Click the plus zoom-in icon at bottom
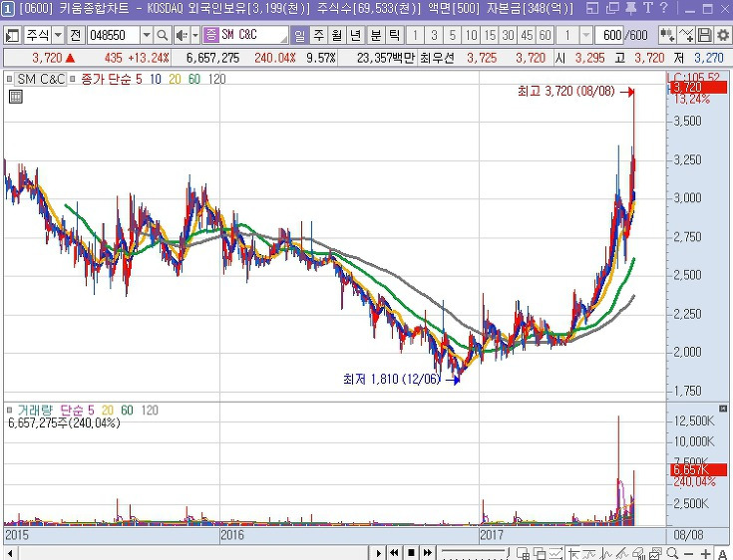This screenshot has height=560, width=733. [x=705, y=554]
